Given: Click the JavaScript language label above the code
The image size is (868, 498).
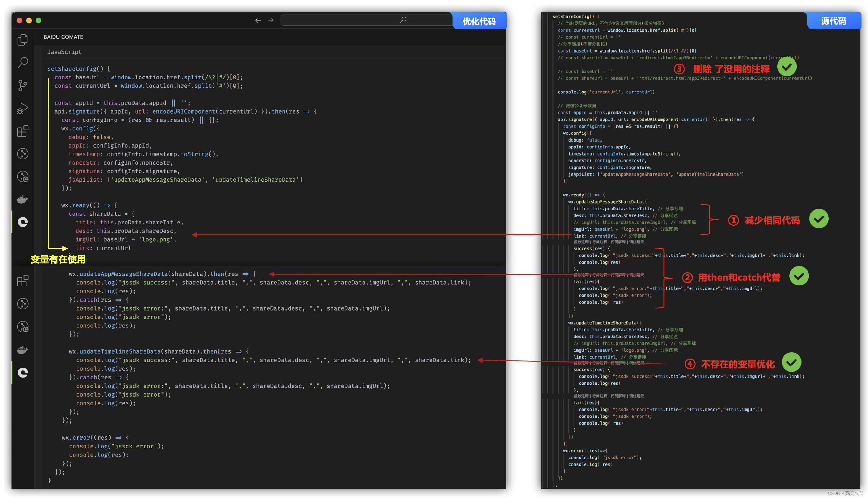Looking at the screenshot, I should point(64,52).
